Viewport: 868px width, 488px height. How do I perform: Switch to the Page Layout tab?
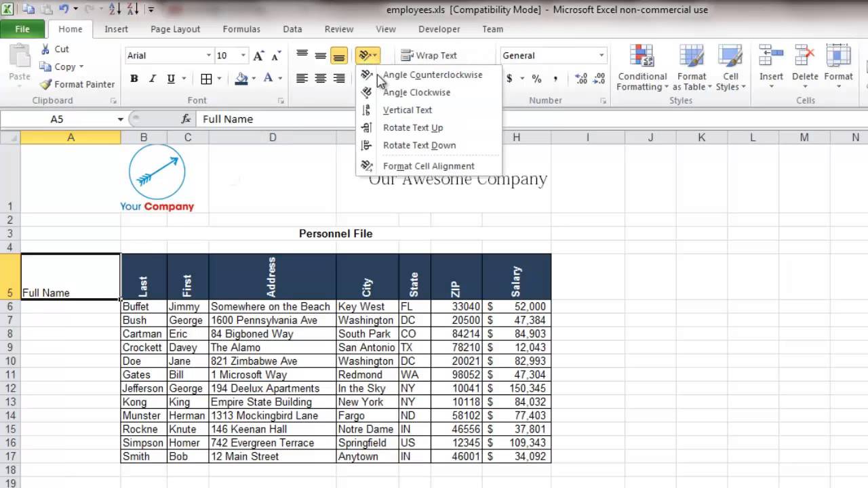click(175, 29)
